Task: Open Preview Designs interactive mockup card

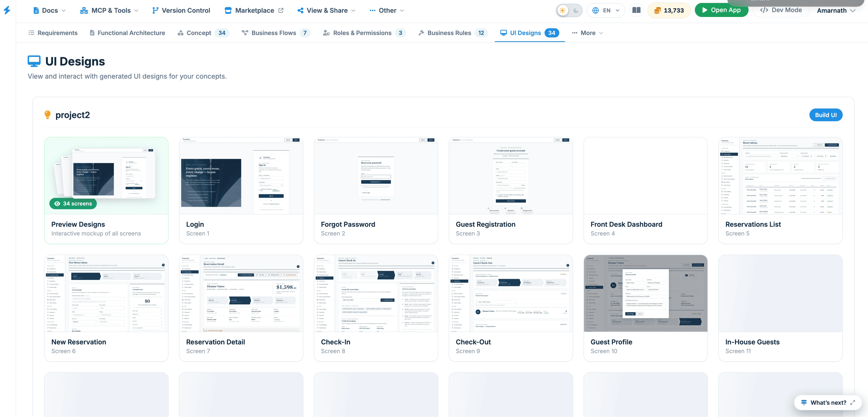Action: pos(106,190)
